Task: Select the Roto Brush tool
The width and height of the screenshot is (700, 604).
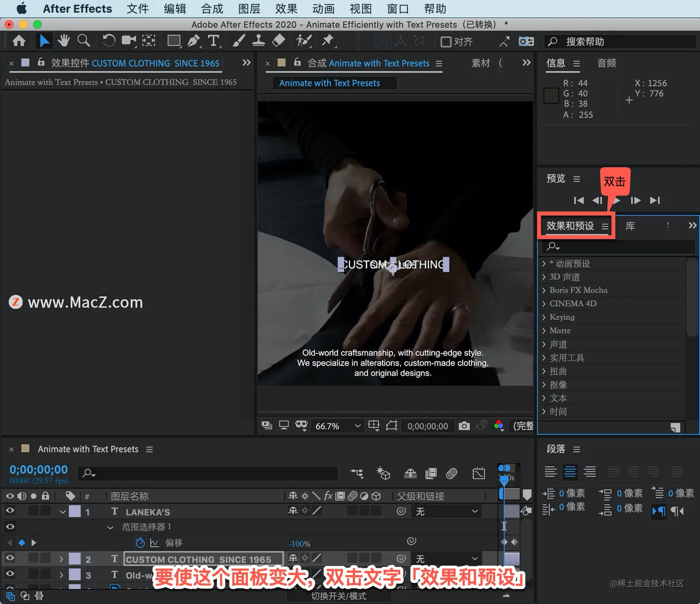Action: (x=304, y=41)
